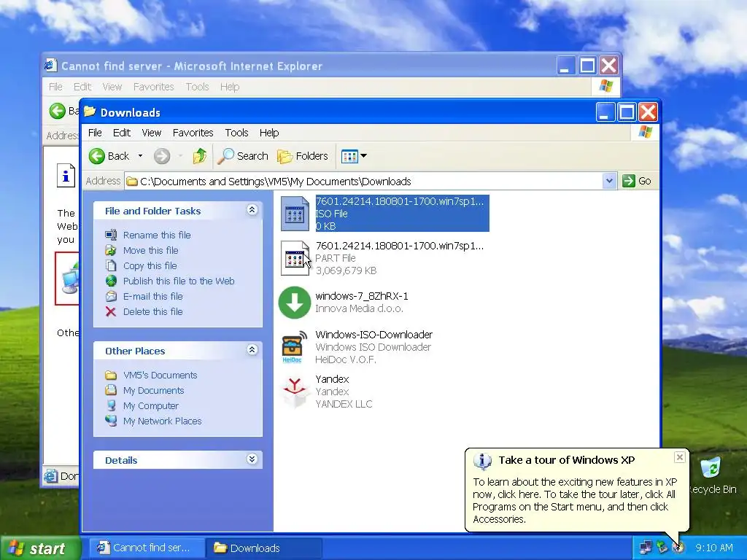Toggle the Folders pane button
This screenshot has width=747, height=560.
303,156
